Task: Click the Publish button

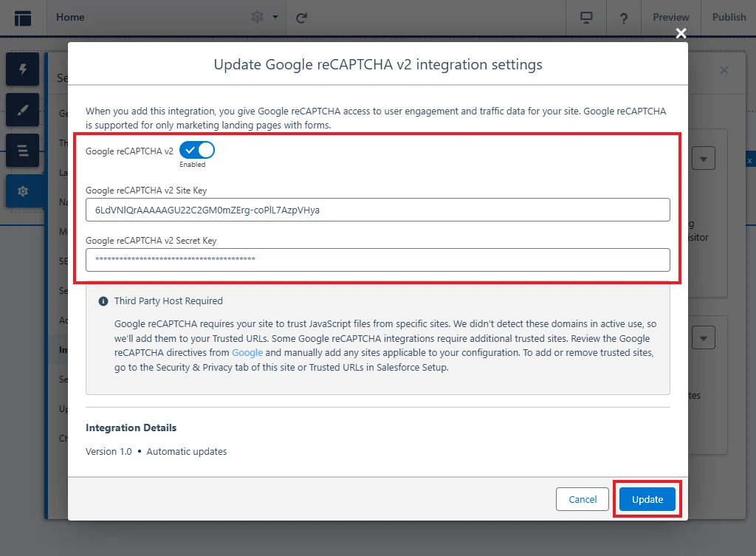Action: 729,18
